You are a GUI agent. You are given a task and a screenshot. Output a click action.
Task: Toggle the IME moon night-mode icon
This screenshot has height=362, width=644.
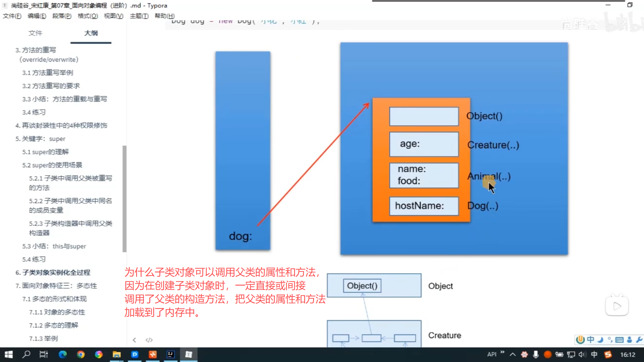(600, 340)
